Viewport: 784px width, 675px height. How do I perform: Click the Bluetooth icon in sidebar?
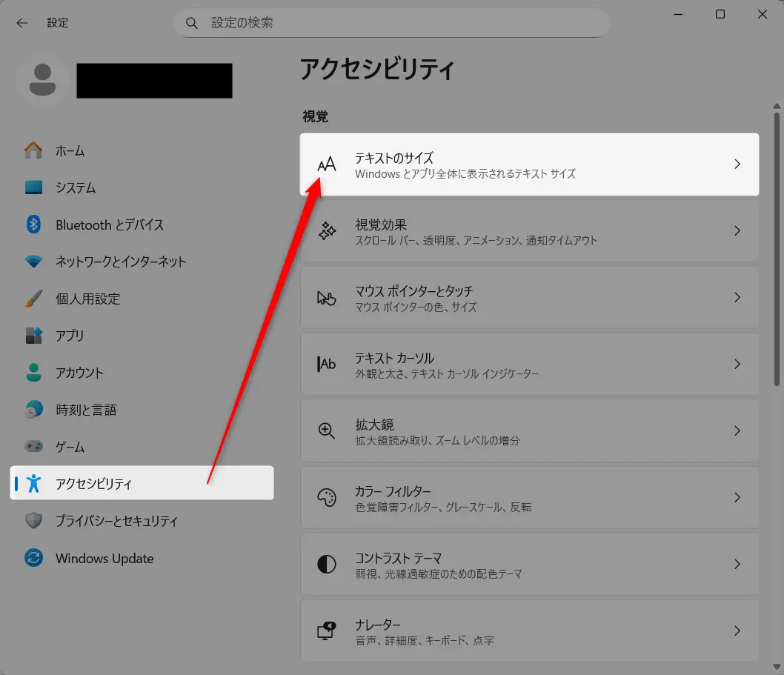click(x=33, y=225)
